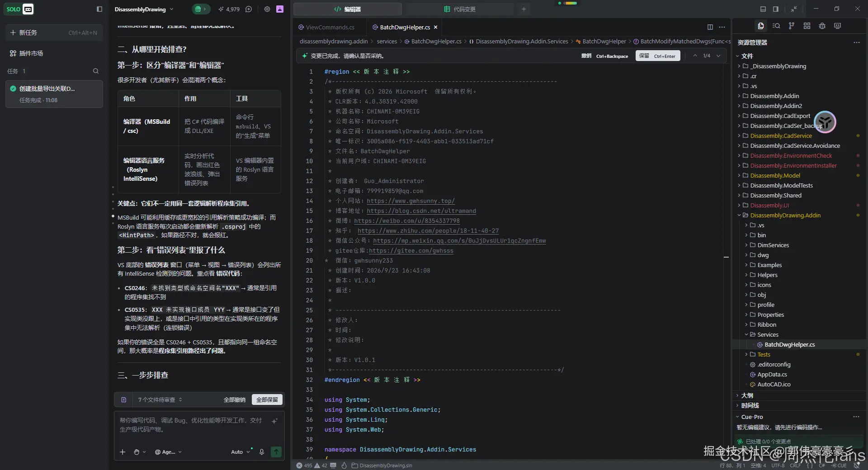Click the green send arrow button
The width and height of the screenshot is (868, 470).
276,451
